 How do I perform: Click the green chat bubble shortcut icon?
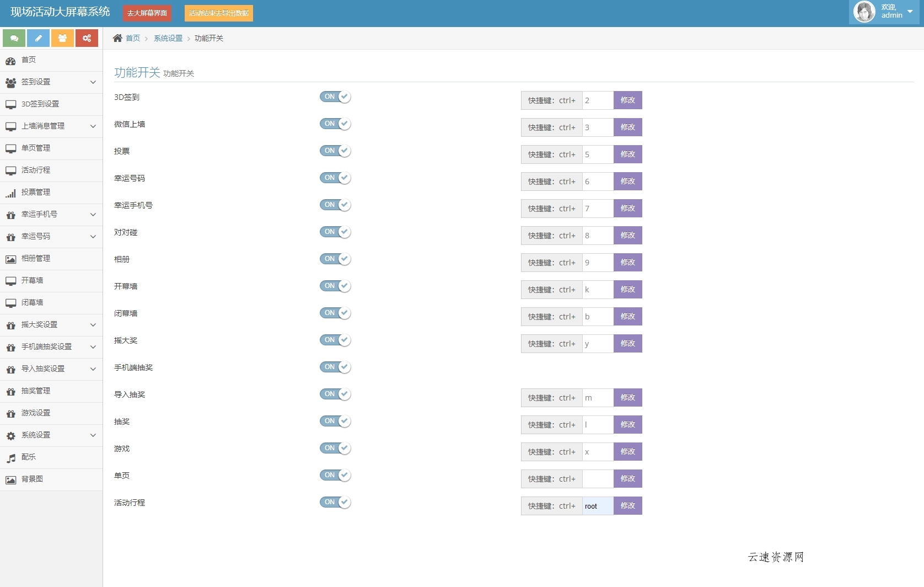(x=14, y=38)
